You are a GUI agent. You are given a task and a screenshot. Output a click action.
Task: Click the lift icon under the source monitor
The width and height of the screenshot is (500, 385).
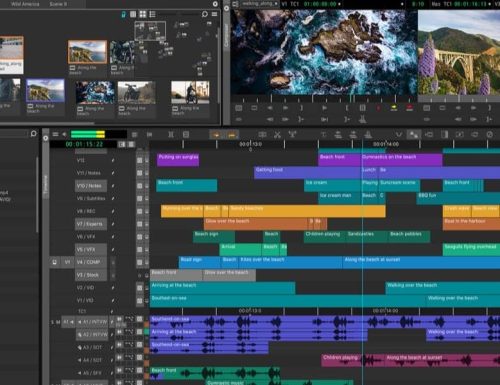pyautogui.click(x=362, y=119)
